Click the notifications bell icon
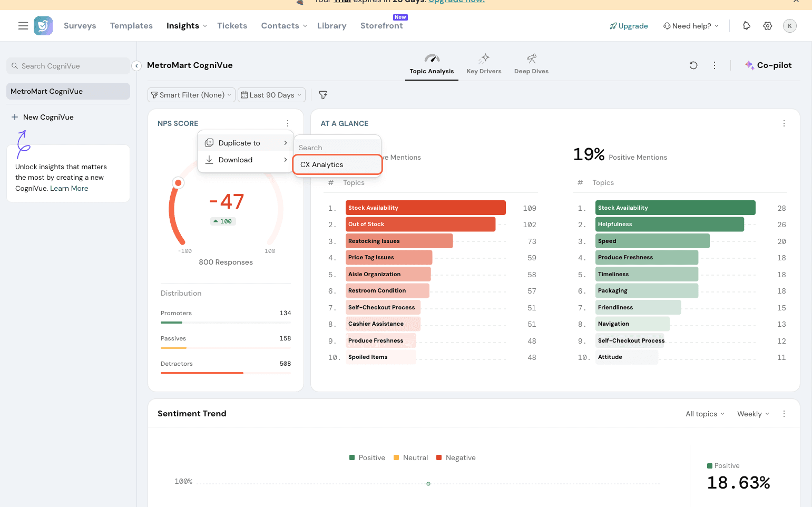The height and width of the screenshot is (507, 812). pos(746,26)
